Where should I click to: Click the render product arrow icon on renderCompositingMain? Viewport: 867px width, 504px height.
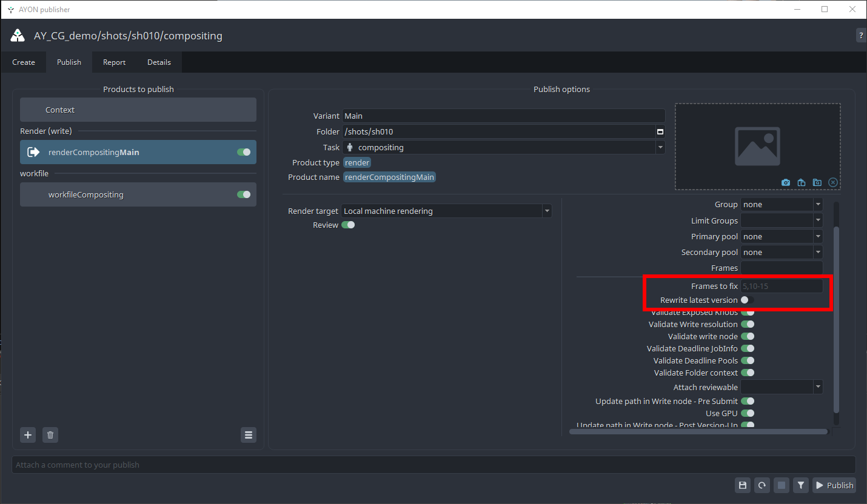point(34,152)
